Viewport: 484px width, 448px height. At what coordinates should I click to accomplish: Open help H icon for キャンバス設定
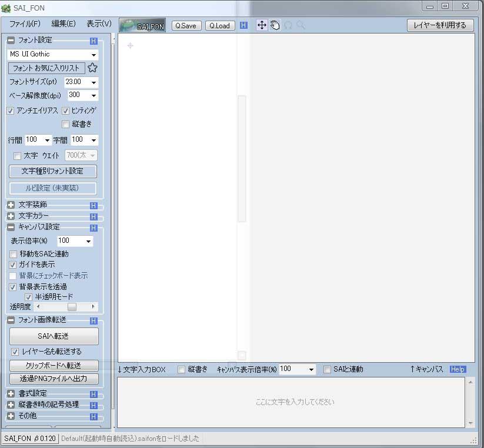94,228
